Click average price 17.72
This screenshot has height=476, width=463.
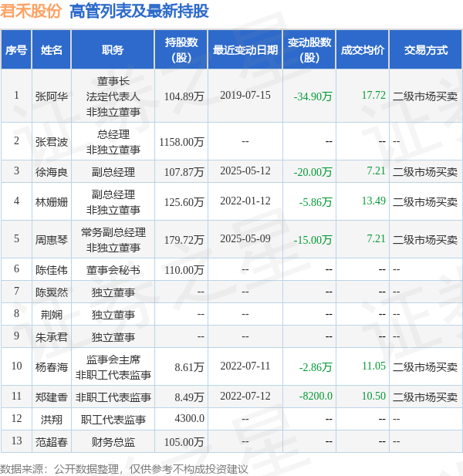(373, 95)
